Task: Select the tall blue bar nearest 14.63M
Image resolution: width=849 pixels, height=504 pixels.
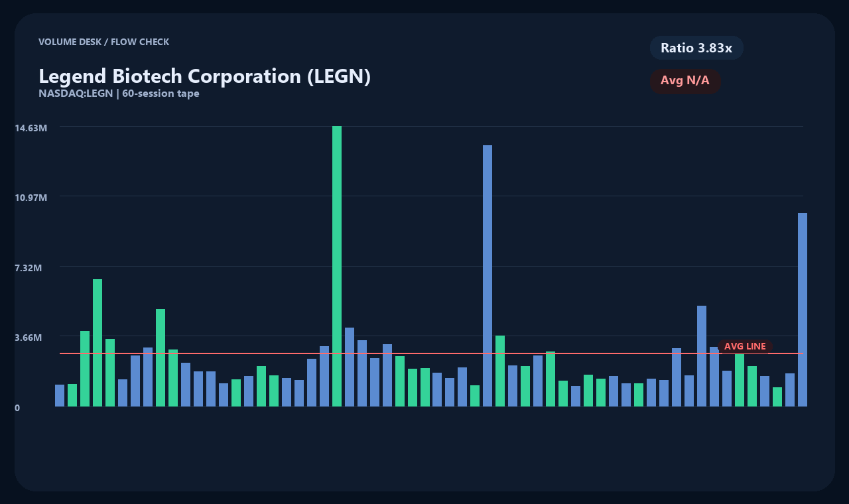Action: pyautogui.click(x=488, y=276)
